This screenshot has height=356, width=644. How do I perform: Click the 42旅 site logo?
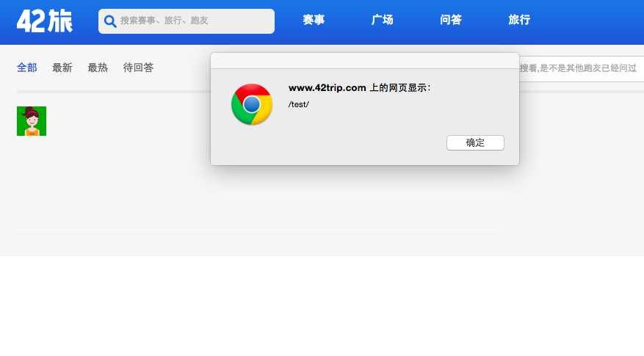pos(44,21)
